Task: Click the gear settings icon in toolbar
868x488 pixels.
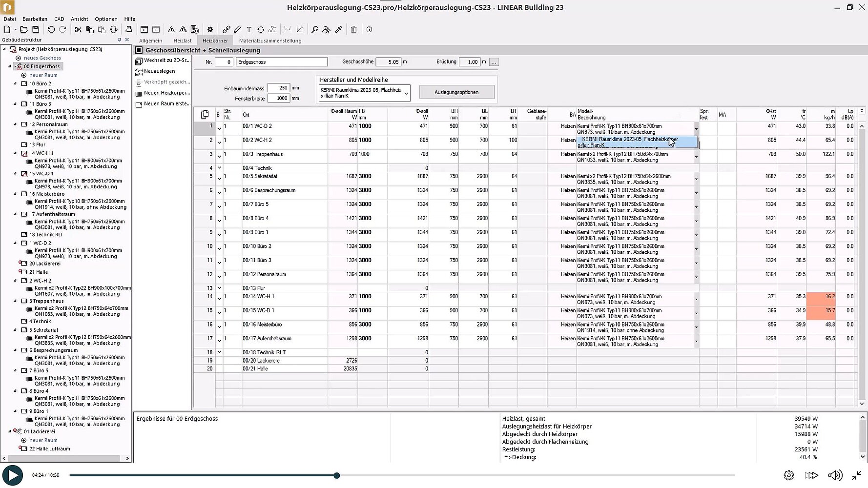Action: 210,30
